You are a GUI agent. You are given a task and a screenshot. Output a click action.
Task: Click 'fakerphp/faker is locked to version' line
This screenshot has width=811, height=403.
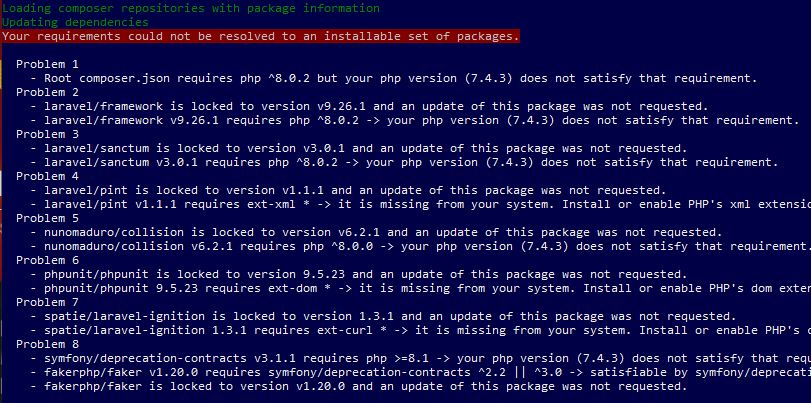(359, 385)
